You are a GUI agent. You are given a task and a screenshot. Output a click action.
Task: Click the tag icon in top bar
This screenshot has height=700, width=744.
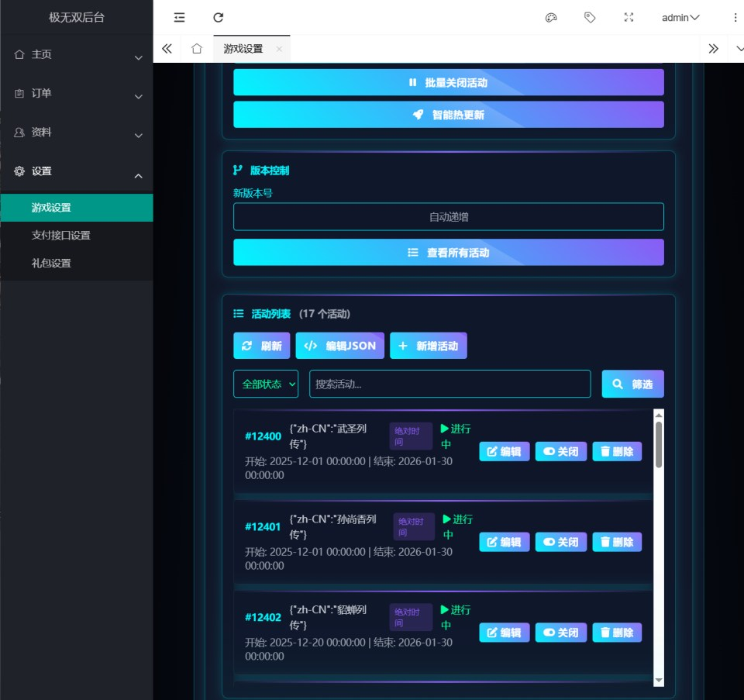tap(590, 17)
